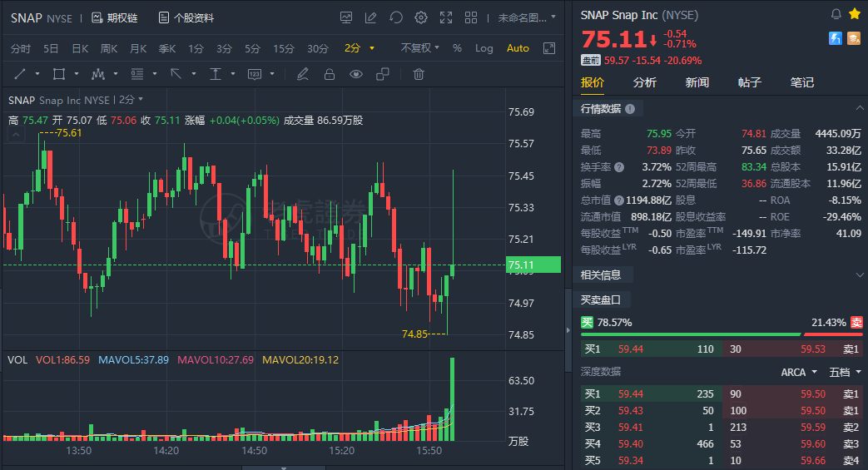Open the 不复权 adjustment dropdown
The image size is (868, 470).
(x=419, y=48)
